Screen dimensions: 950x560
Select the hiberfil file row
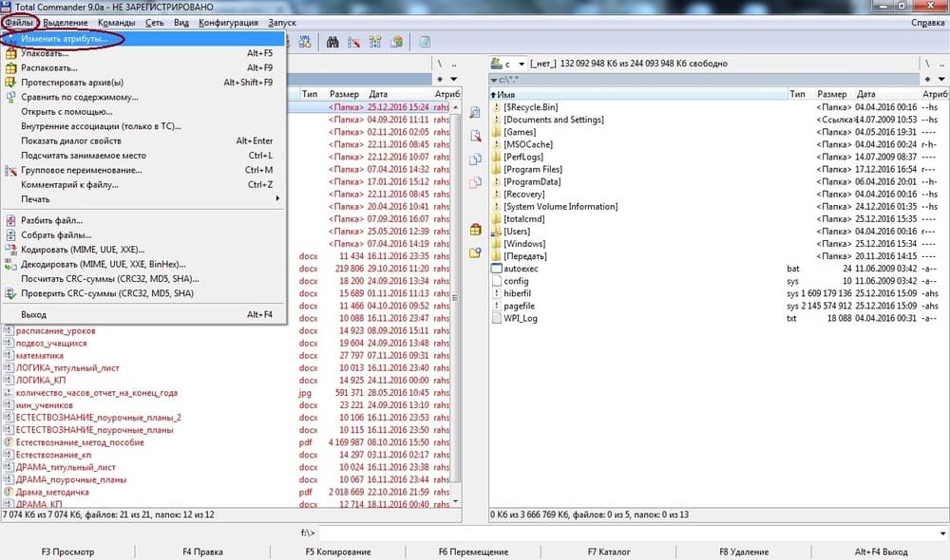(x=718, y=293)
